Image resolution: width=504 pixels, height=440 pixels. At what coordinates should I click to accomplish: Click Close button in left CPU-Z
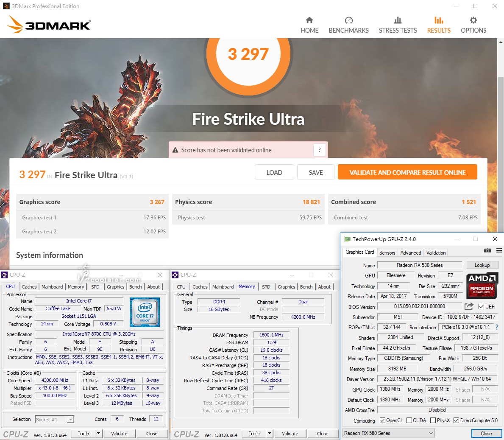pyautogui.click(x=152, y=434)
